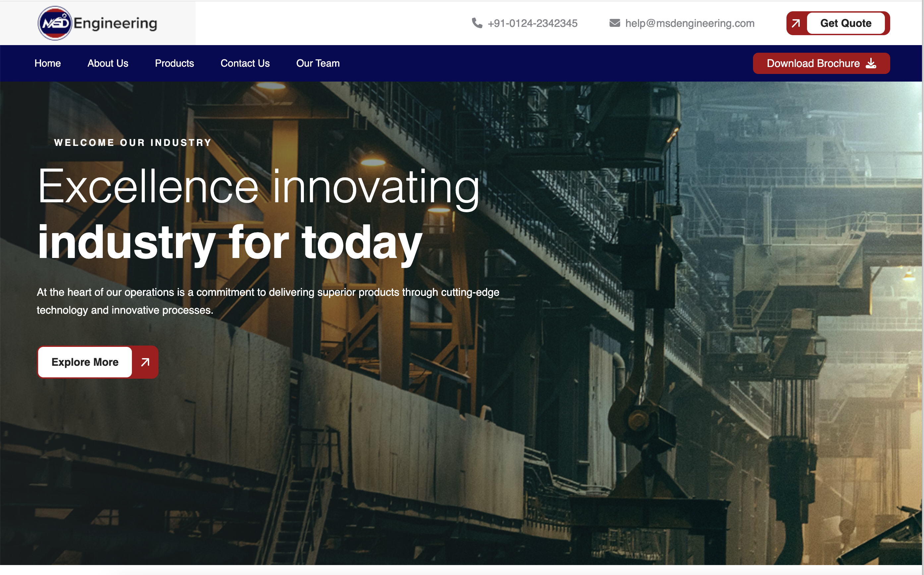Image resolution: width=924 pixels, height=575 pixels.
Task: Open the Home menu item
Action: pos(47,63)
